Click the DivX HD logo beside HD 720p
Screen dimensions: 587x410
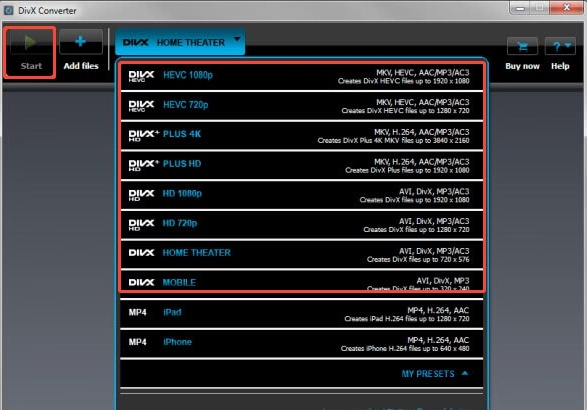141,225
